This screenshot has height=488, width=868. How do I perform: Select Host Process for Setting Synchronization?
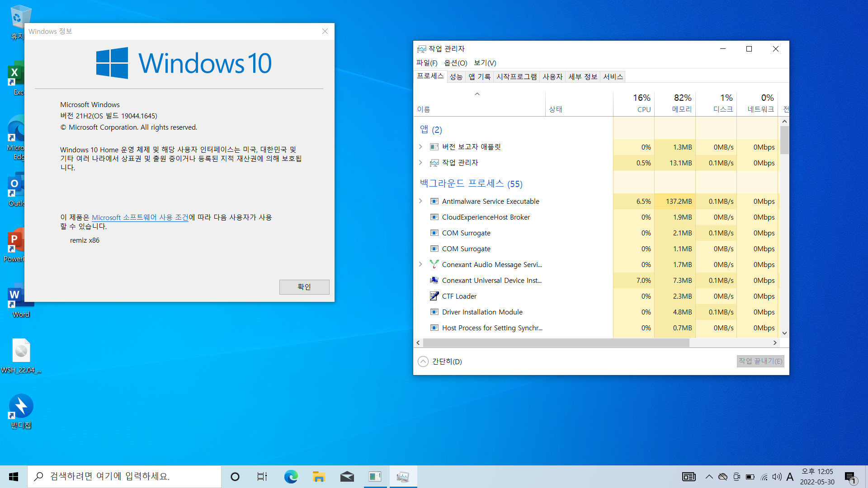point(596,328)
